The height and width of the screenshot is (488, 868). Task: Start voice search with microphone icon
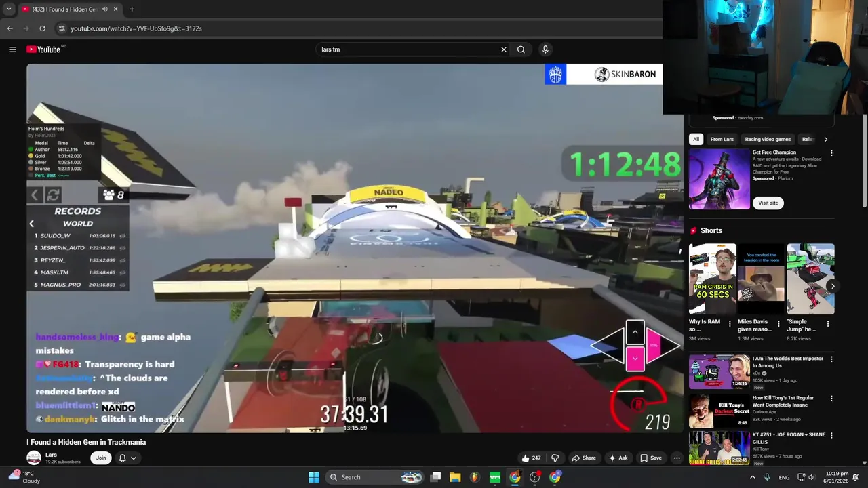pyautogui.click(x=545, y=49)
